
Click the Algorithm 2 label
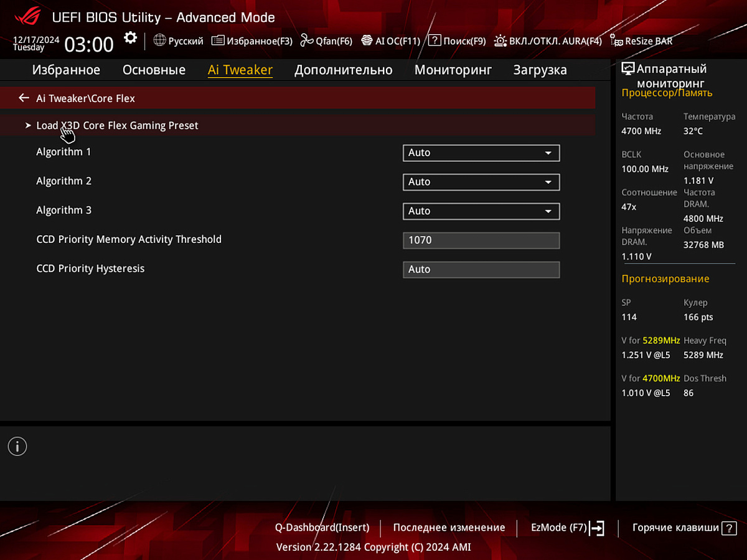coord(63,181)
